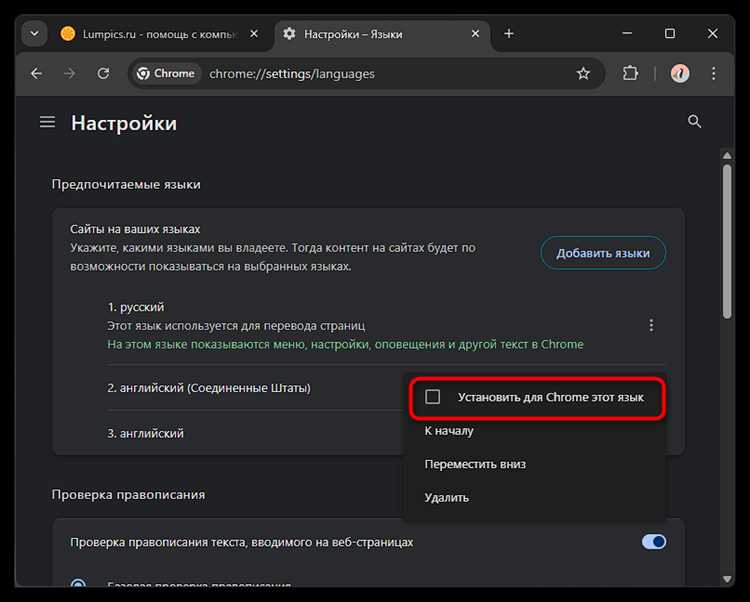750x602 pixels.
Task: Minimize the Chrome window
Action: click(x=627, y=33)
